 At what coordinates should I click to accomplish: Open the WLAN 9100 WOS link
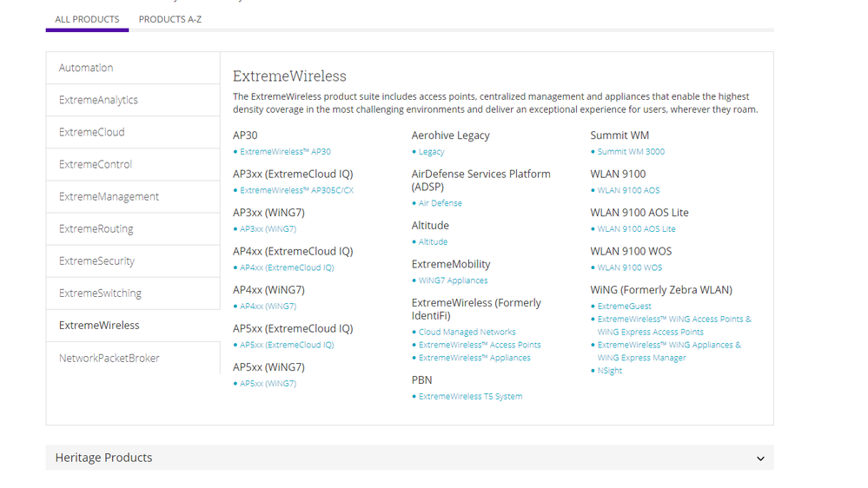pyautogui.click(x=629, y=267)
